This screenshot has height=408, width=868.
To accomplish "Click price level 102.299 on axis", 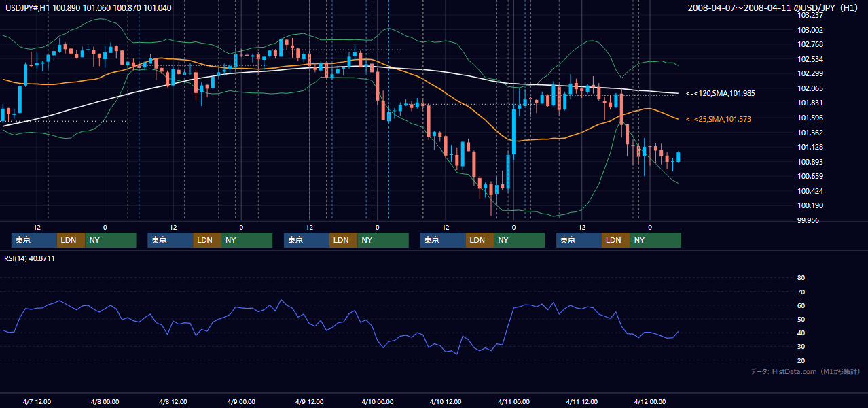I will pos(810,73).
